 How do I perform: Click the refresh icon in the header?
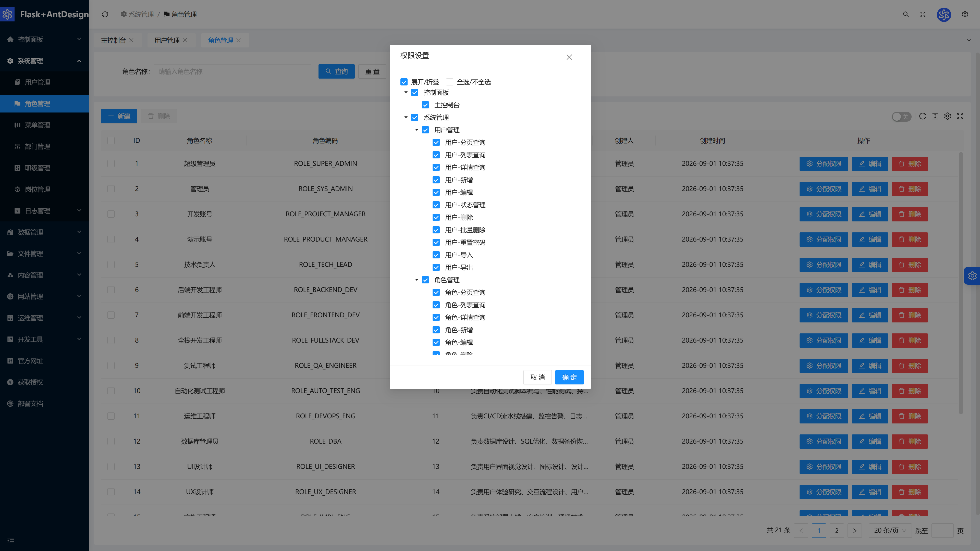click(105, 15)
